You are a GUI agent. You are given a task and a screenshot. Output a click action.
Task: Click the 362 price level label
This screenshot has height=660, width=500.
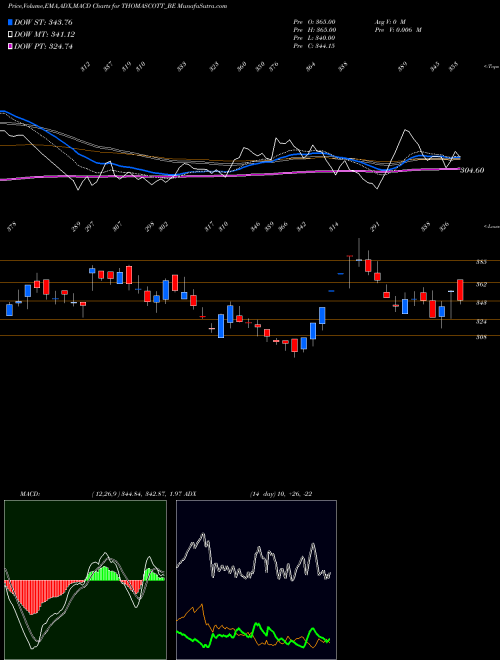tap(481, 285)
